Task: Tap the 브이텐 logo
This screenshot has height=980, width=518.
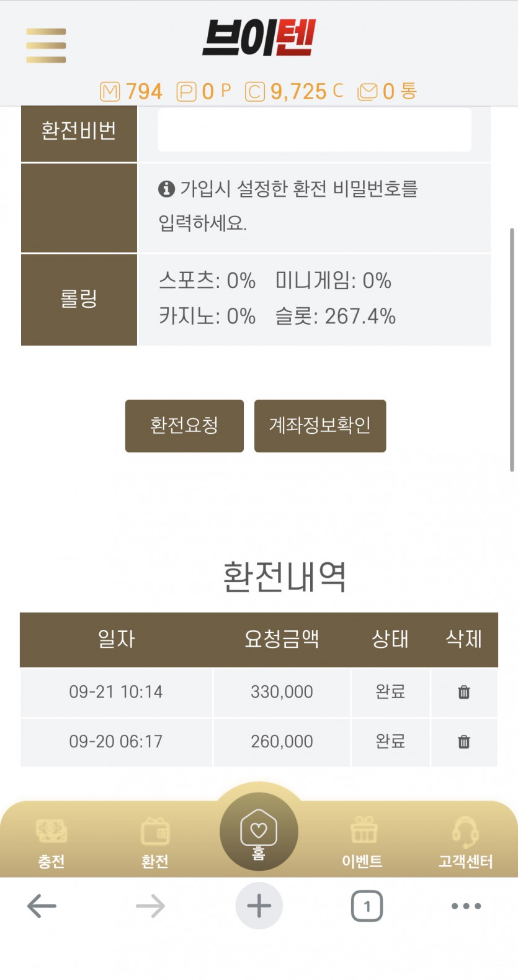Action: 259,38
